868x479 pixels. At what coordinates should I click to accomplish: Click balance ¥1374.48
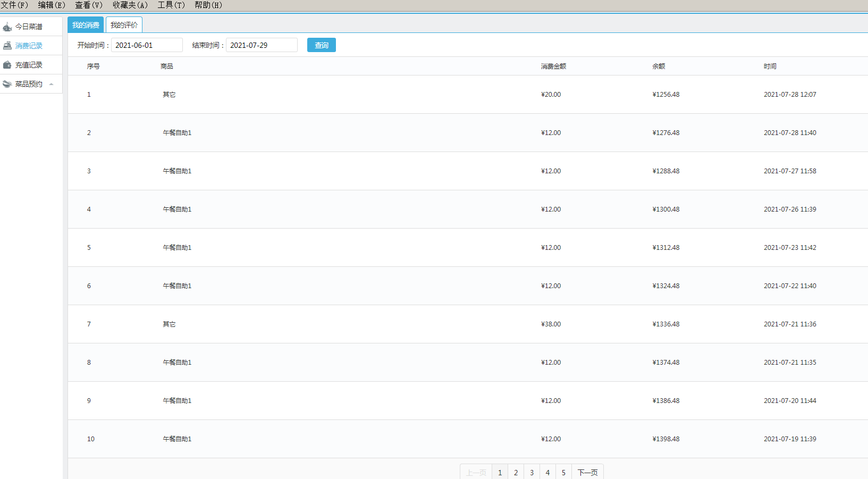coord(666,363)
